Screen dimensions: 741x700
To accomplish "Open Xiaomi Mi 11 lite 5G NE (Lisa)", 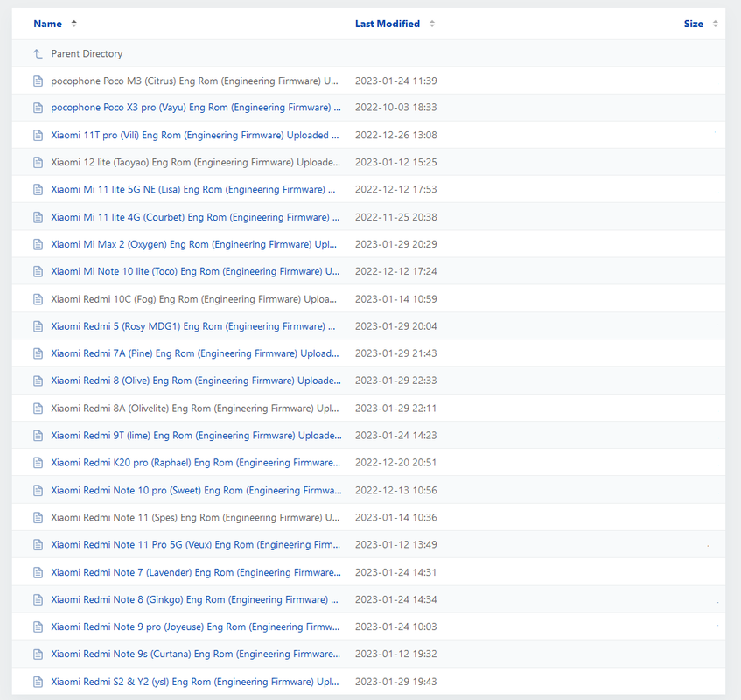I will pos(193,189).
